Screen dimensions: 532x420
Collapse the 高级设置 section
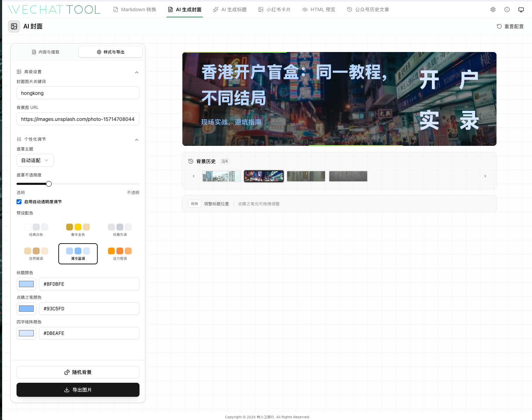point(137,72)
